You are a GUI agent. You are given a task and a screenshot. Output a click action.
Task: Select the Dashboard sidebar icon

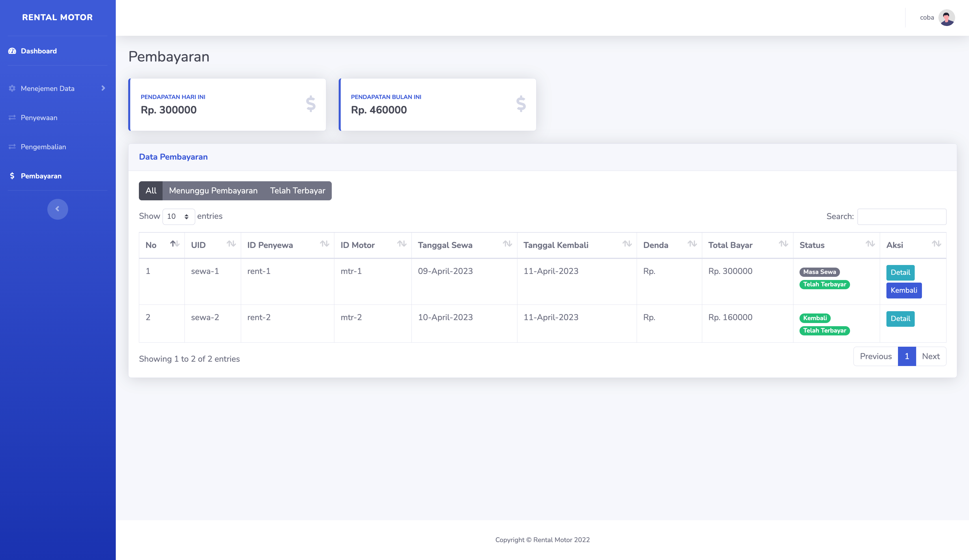click(x=12, y=51)
